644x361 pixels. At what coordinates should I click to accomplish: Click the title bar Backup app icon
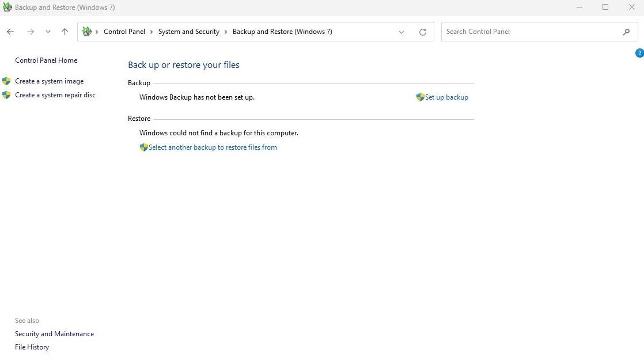coord(7,7)
